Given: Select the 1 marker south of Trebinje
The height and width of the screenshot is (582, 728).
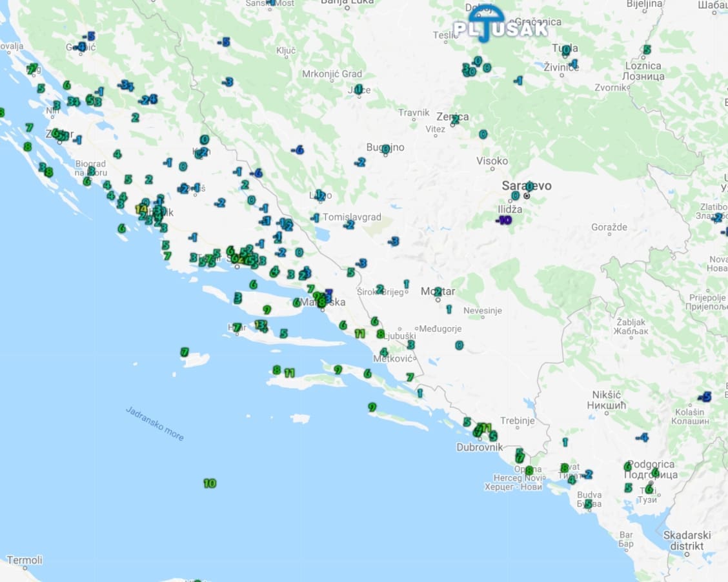Looking at the screenshot, I should click(565, 442).
